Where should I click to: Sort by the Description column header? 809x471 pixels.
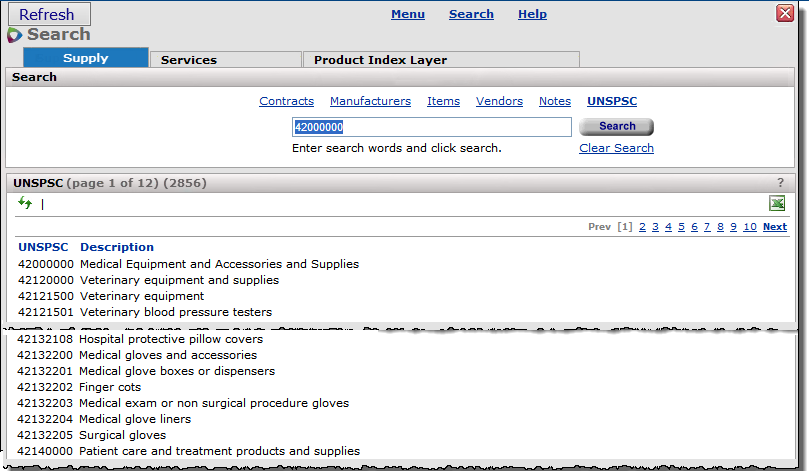(x=117, y=247)
